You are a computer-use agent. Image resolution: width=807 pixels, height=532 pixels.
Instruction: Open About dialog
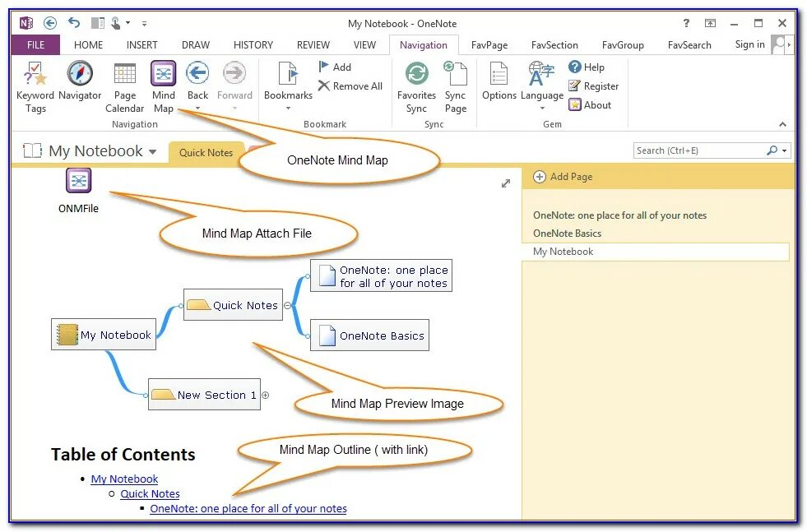[590, 105]
